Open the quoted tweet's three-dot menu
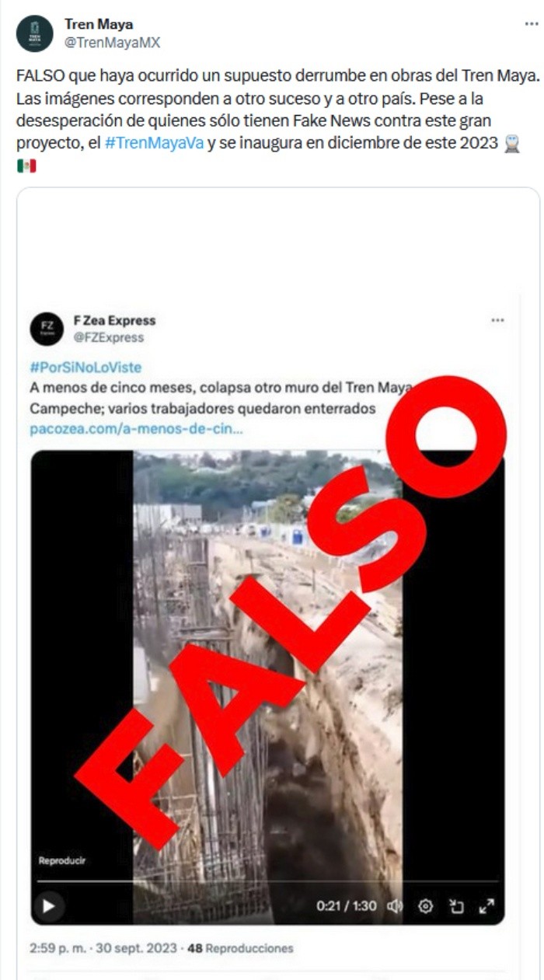 point(497,320)
